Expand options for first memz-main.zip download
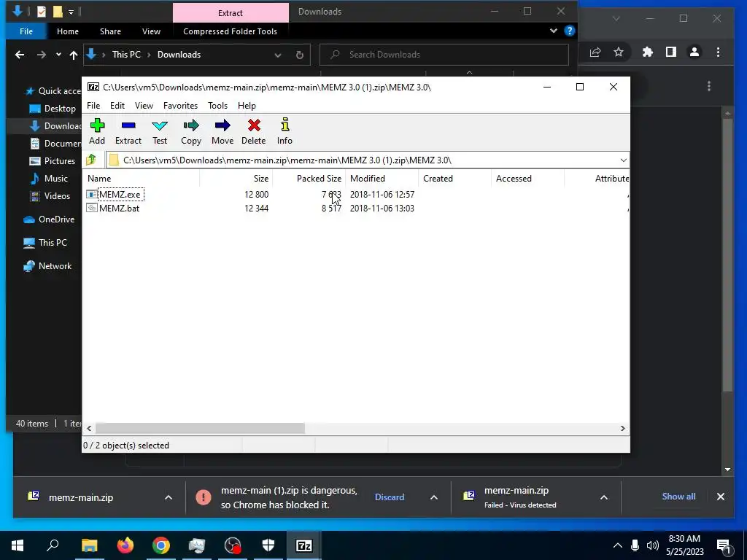The height and width of the screenshot is (560, 747). pos(169,497)
